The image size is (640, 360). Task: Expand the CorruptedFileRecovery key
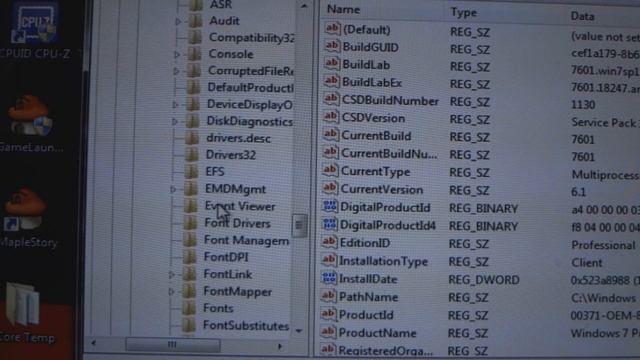coord(176,71)
